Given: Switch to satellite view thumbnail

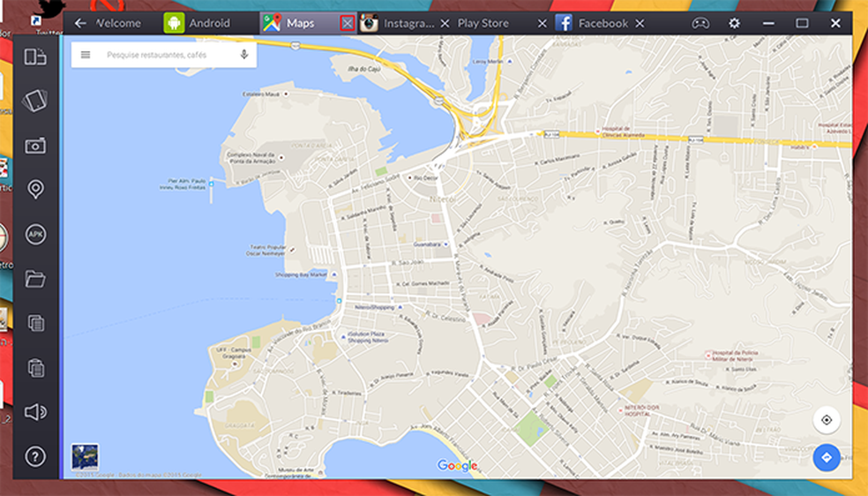Looking at the screenshot, I should (86, 457).
